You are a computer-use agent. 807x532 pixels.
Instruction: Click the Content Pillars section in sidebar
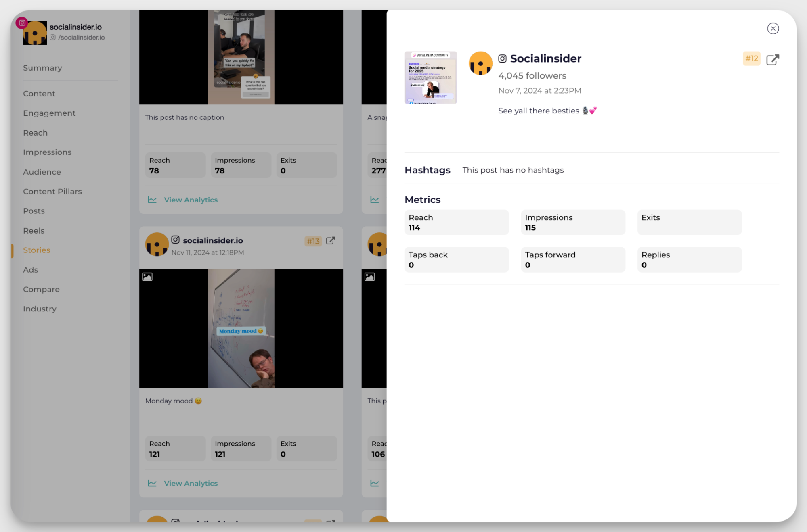pyautogui.click(x=53, y=191)
